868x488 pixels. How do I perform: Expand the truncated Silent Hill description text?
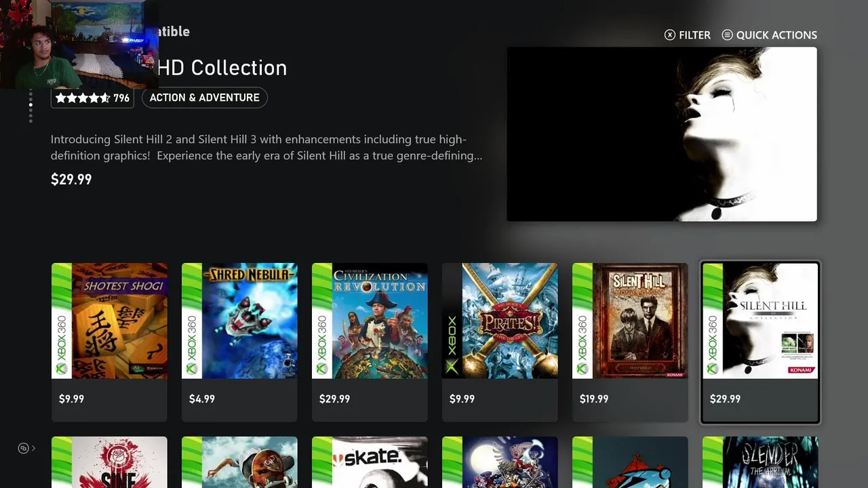[267, 148]
